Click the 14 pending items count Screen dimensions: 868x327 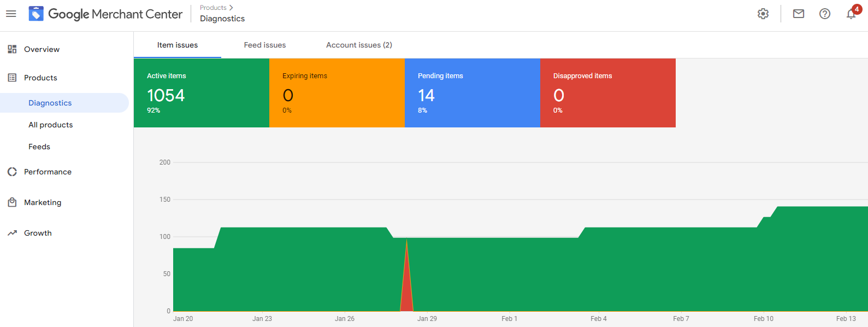point(426,96)
